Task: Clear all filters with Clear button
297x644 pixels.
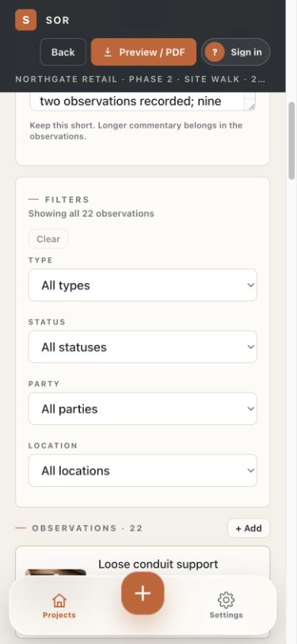Action: [48, 239]
